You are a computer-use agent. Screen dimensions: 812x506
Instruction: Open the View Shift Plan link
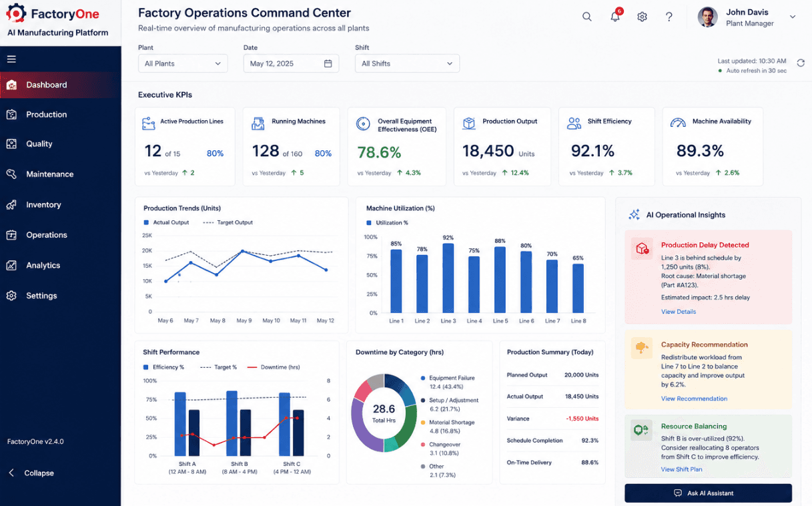tap(682, 469)
